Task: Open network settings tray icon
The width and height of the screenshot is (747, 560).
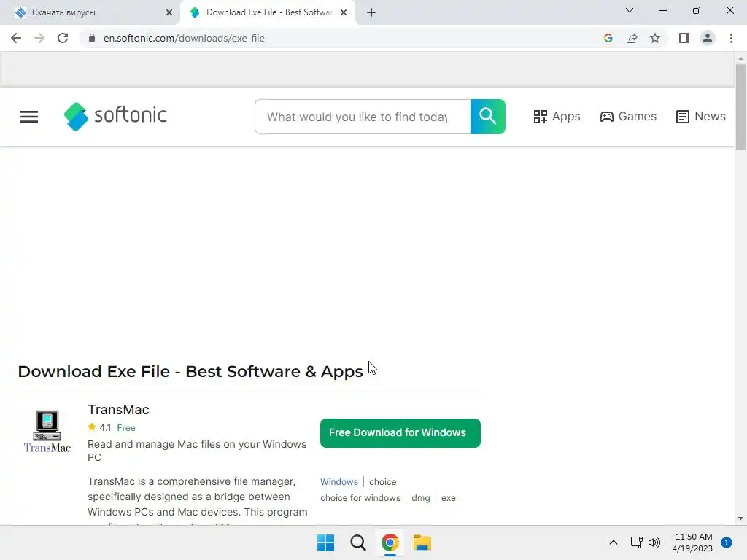Action: tap(636, 542)
